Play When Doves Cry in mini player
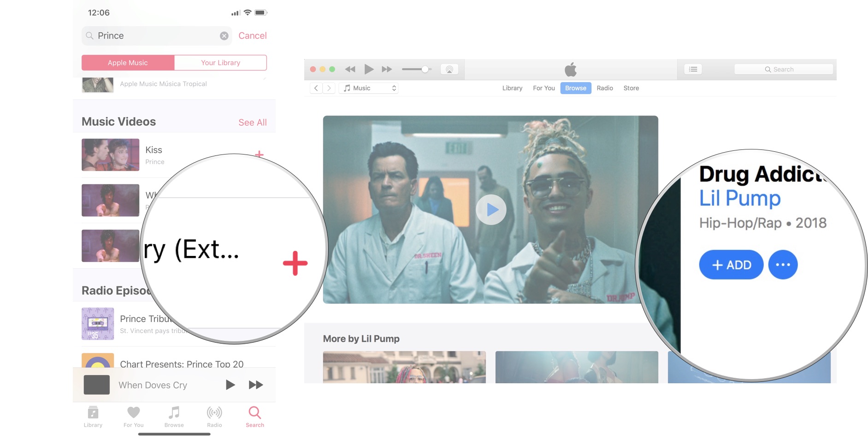 click(x=230, y=385)
